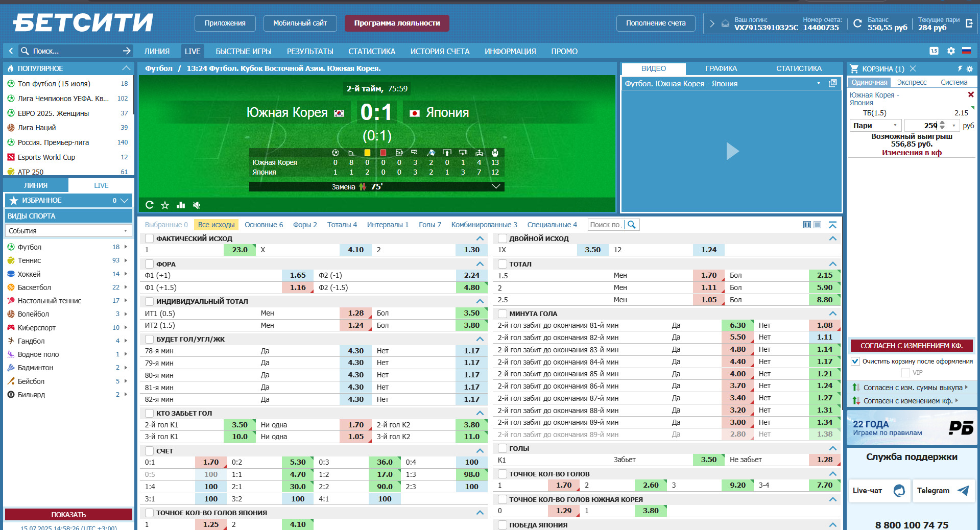The image size is (980, 530).
Task: Add match to favorites with the star icon
Action: 165,205
